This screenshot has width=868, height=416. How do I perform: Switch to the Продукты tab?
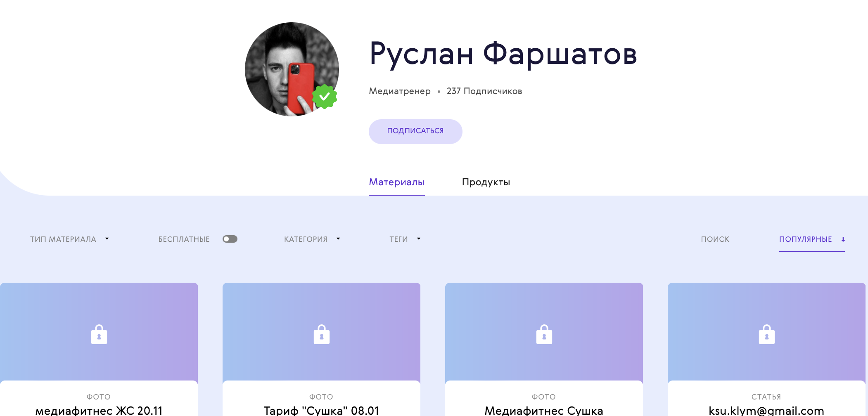[x=486, y=182]
